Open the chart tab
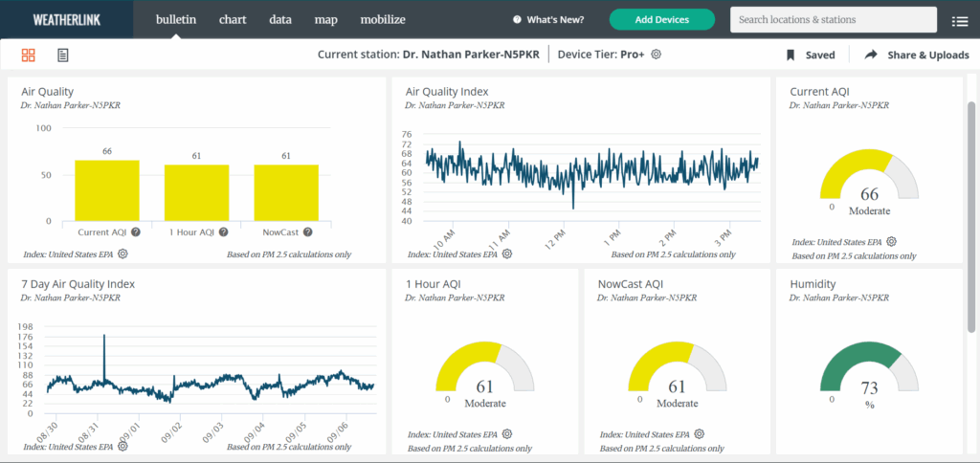 coord(233,19)
